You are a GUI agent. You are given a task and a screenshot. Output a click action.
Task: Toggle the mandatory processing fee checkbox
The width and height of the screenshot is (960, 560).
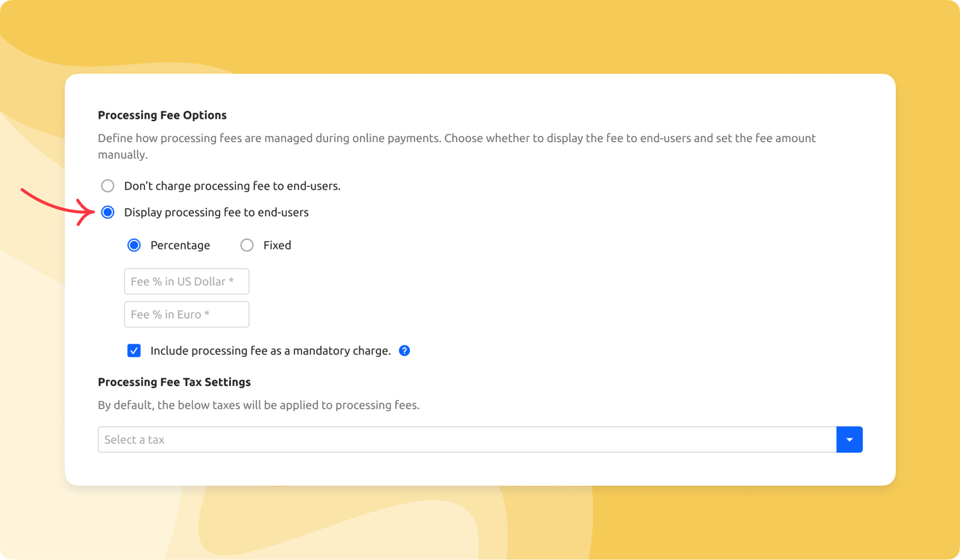134,351
